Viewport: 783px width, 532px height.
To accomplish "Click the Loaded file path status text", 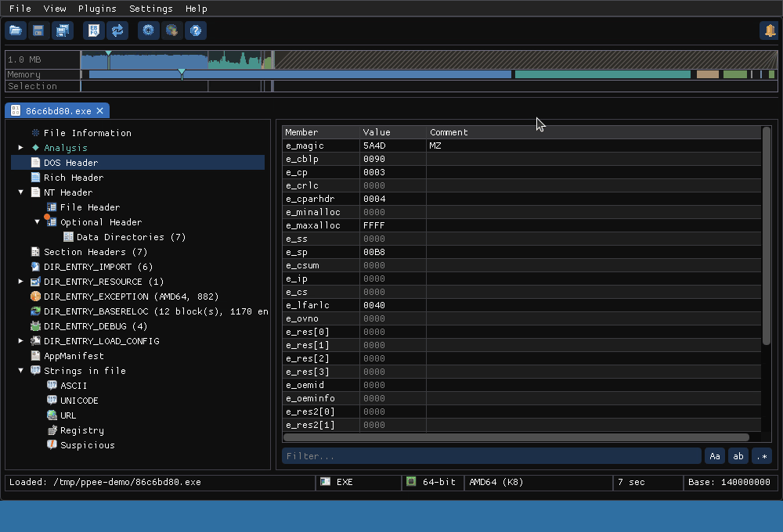I will click(105, 482).
